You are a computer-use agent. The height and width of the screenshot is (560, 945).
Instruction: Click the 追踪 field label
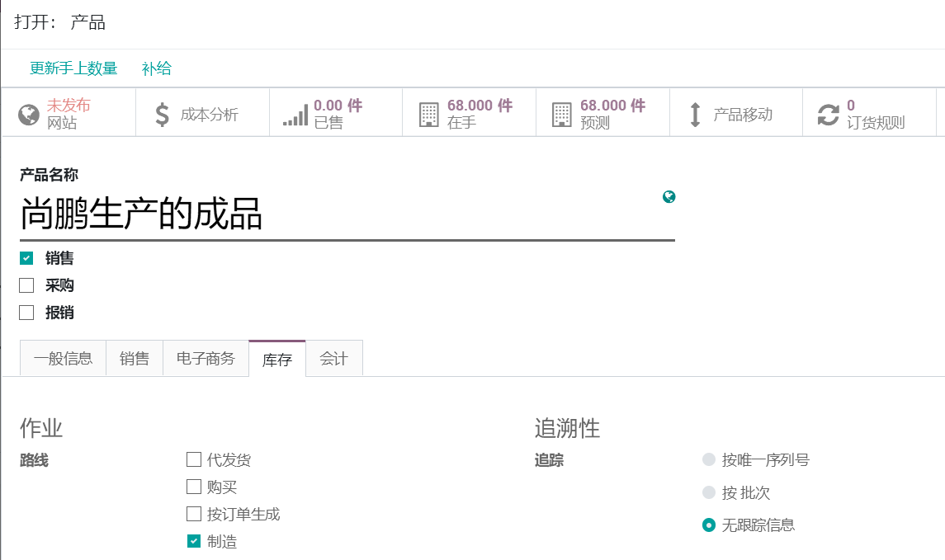549,461
